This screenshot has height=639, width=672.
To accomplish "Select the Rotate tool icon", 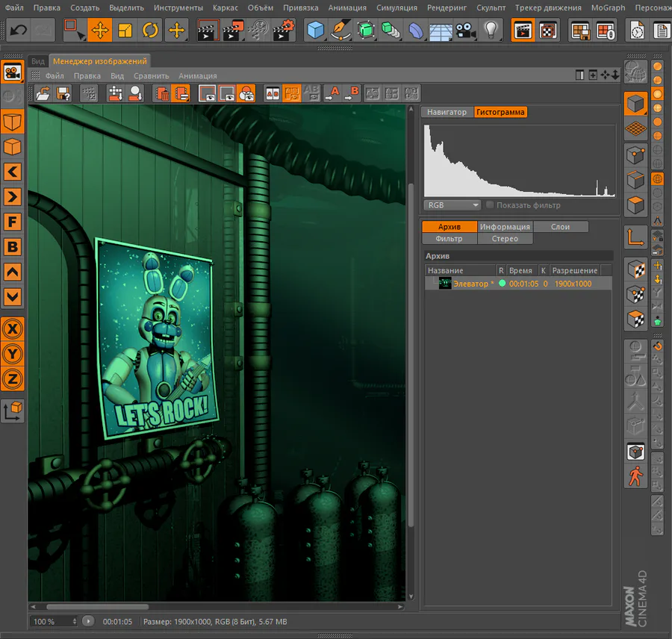I will click(x=150, y=31).
